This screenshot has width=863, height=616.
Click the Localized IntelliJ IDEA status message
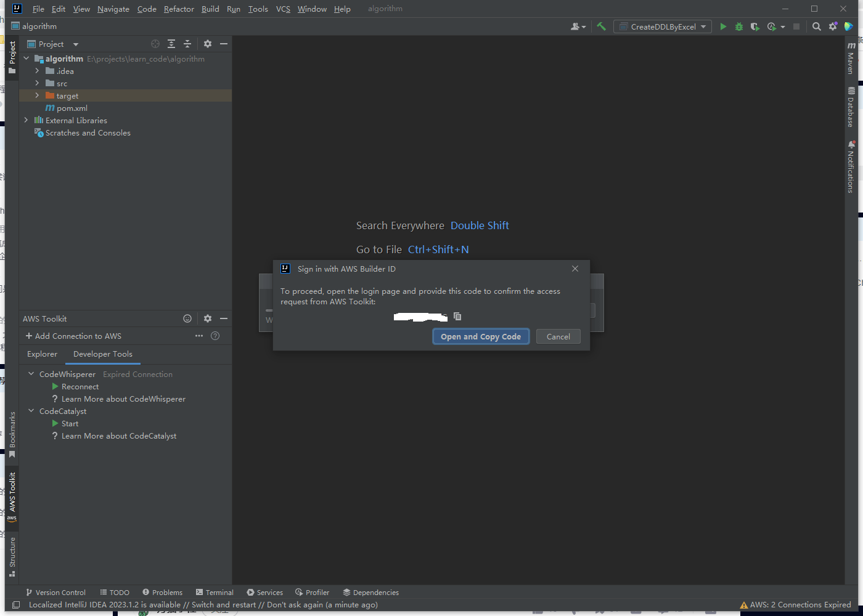click(203, 605)
